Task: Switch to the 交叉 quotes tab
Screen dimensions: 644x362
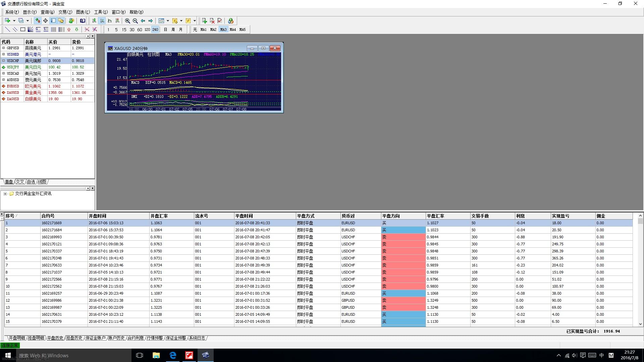Action: pyautogui.click(x=20, y=182)
